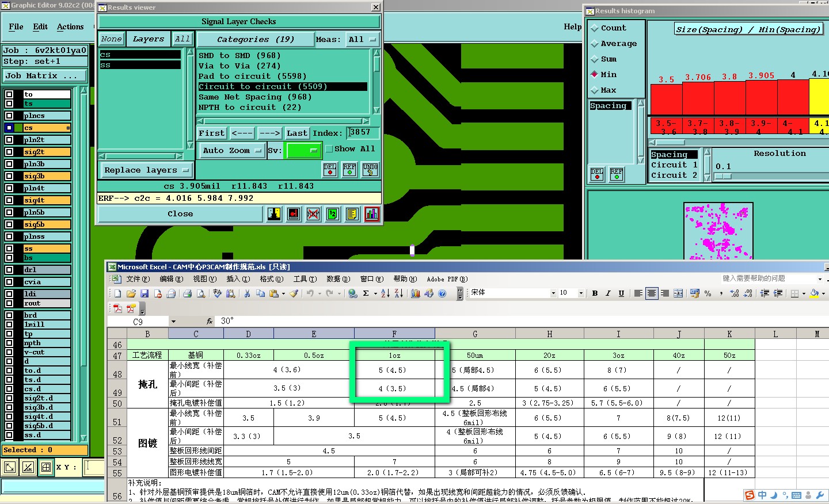Click Excel Print icon

coord(187,293)
